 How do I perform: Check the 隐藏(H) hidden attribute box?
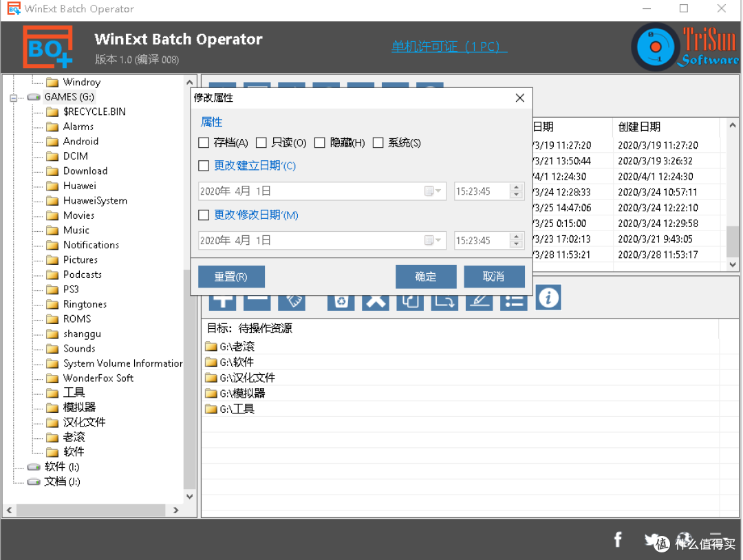click(x=319, y=143)
